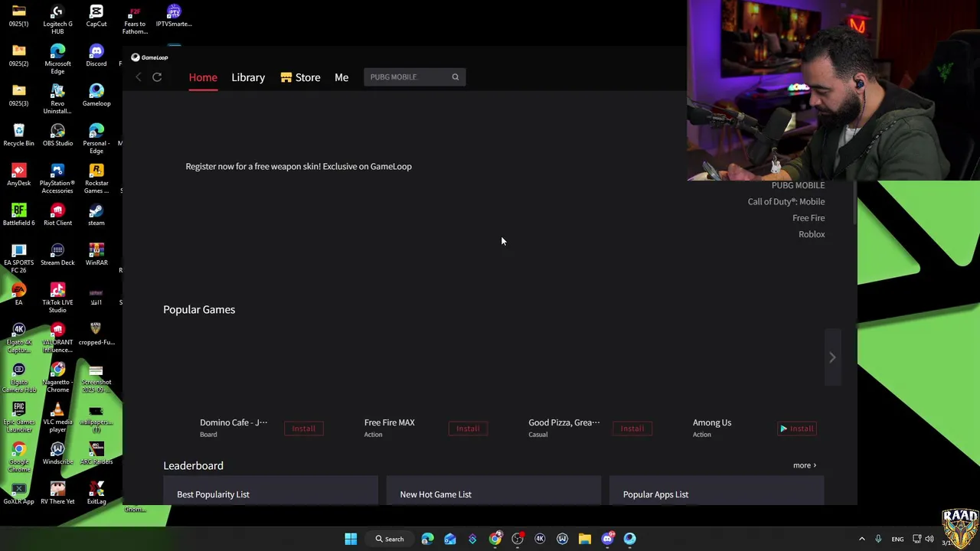980x551 pixels.
Task: Open Riot Client desktop shortcut
Action: click(57, 215)
